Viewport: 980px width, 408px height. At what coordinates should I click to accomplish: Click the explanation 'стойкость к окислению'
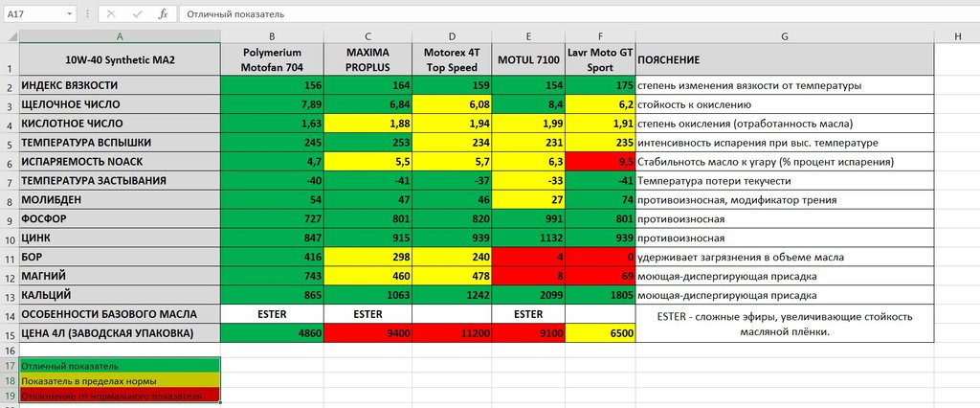(785, 104)
